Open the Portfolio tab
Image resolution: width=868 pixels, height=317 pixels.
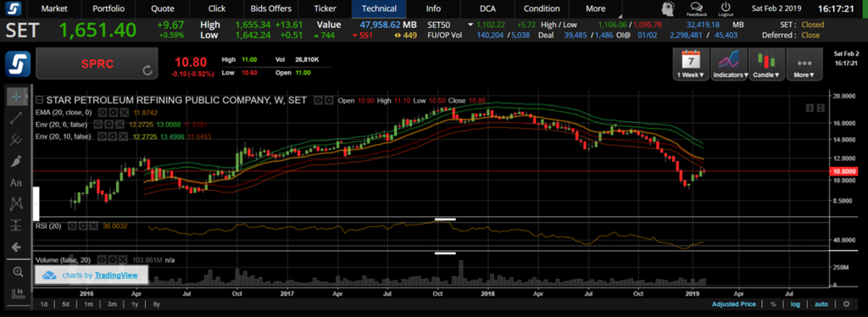pos(108,8)
